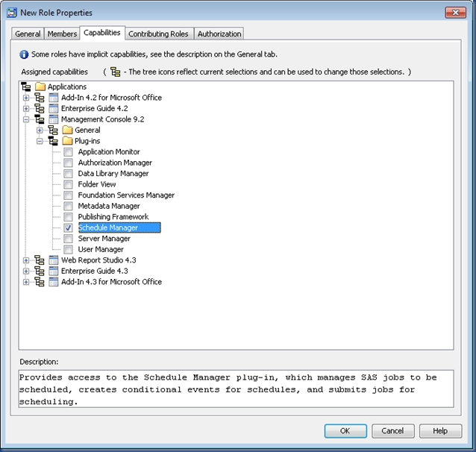Click the Plug-ins folder icon

click(67, 141)
